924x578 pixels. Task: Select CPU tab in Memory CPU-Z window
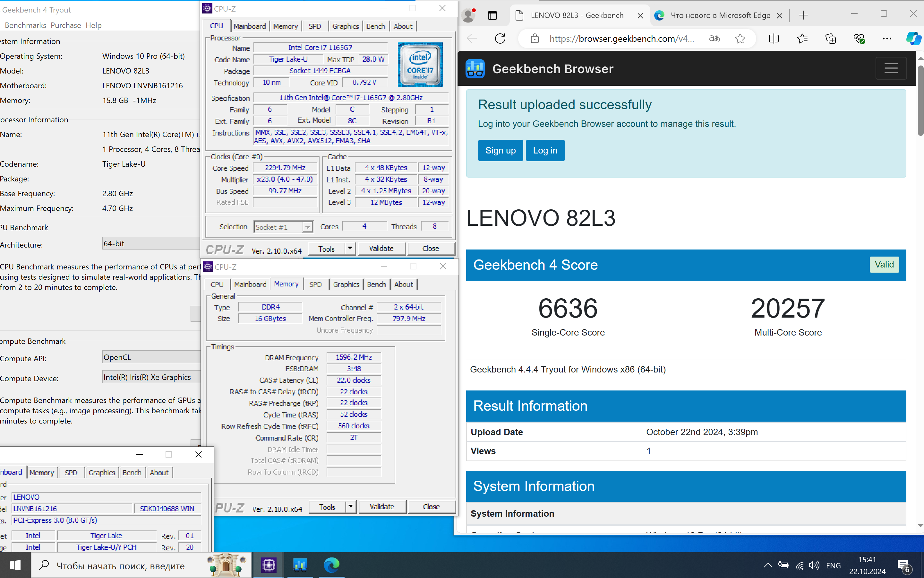tap(217, 285)
